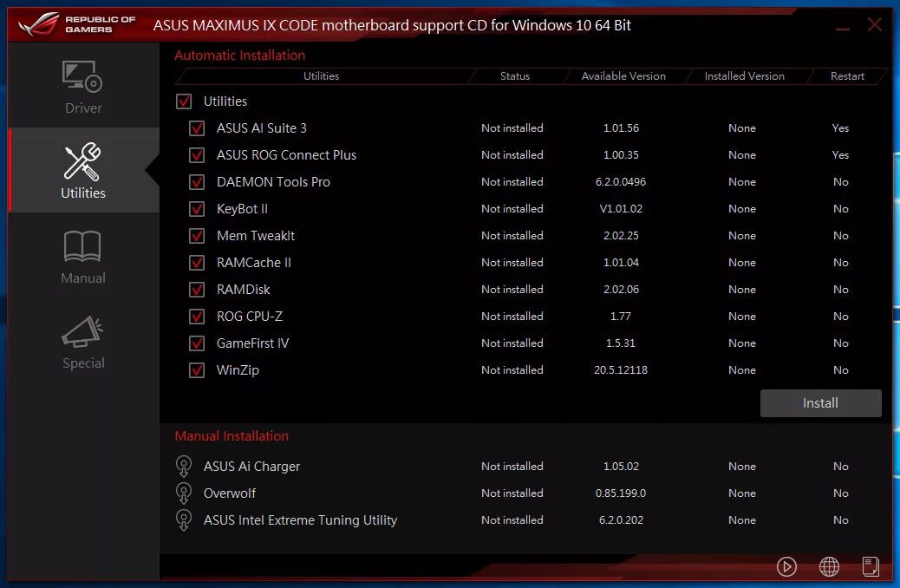Click the Mem TweakIt label

pos(256,236)
